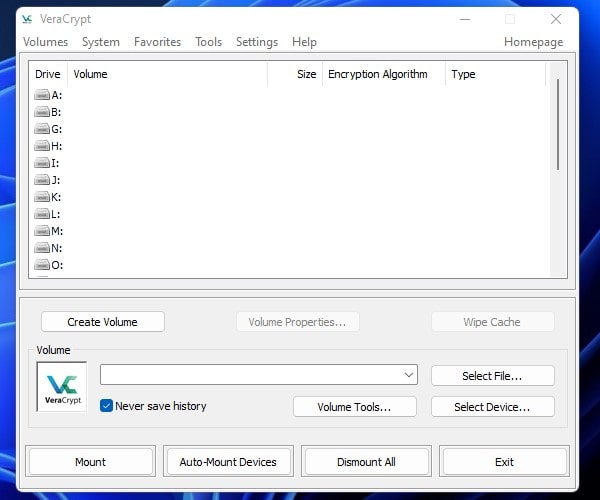Select the B: drive icon
600x500 pixels.
tap(42, 112)
